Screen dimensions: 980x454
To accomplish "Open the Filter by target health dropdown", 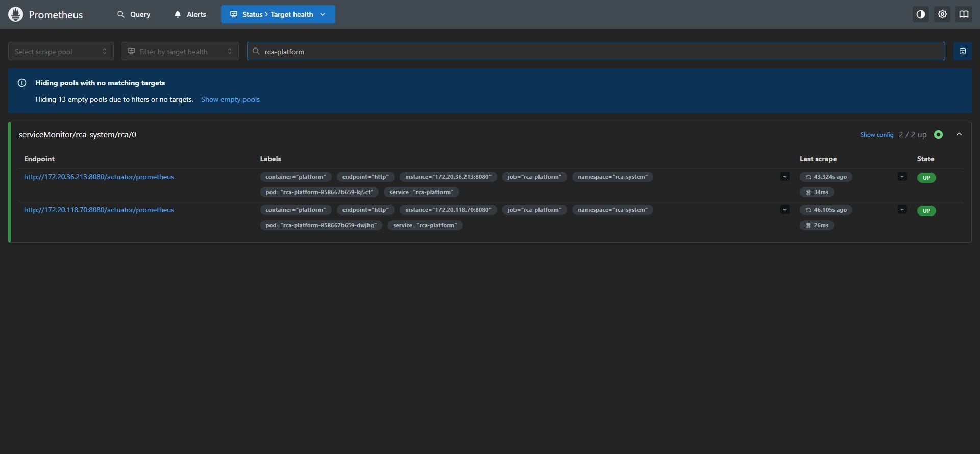I will pos(180,51).
